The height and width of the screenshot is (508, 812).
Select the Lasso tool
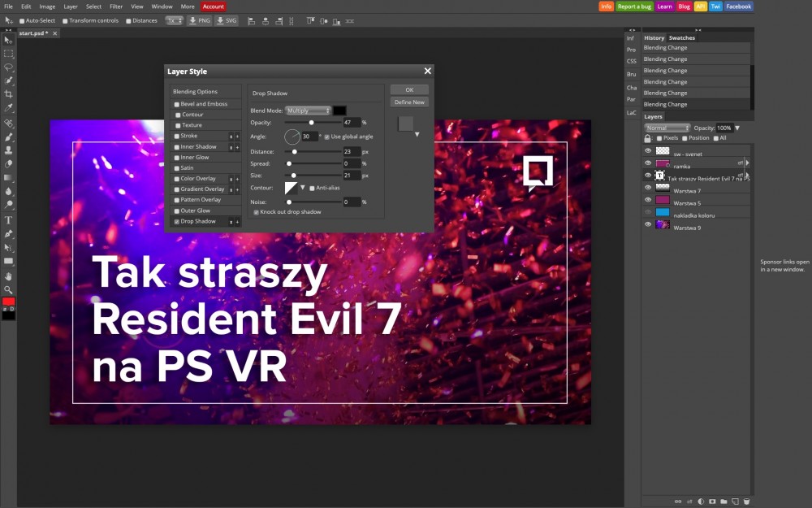tap(8, 67)
